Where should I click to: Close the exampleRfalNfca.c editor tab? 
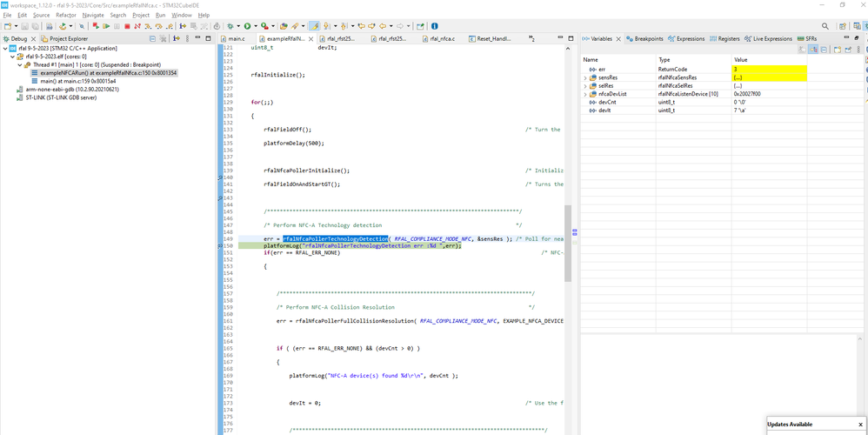(310, 39)
